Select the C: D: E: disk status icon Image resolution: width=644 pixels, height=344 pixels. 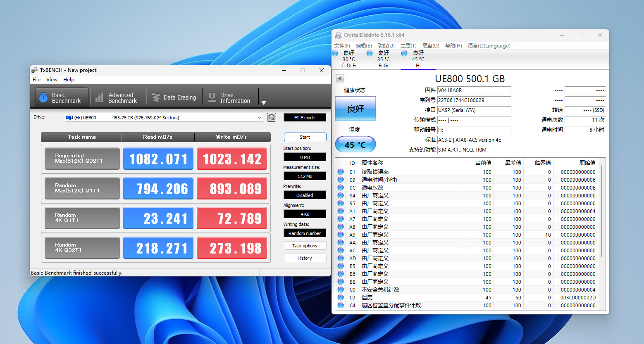coord(335,53)
